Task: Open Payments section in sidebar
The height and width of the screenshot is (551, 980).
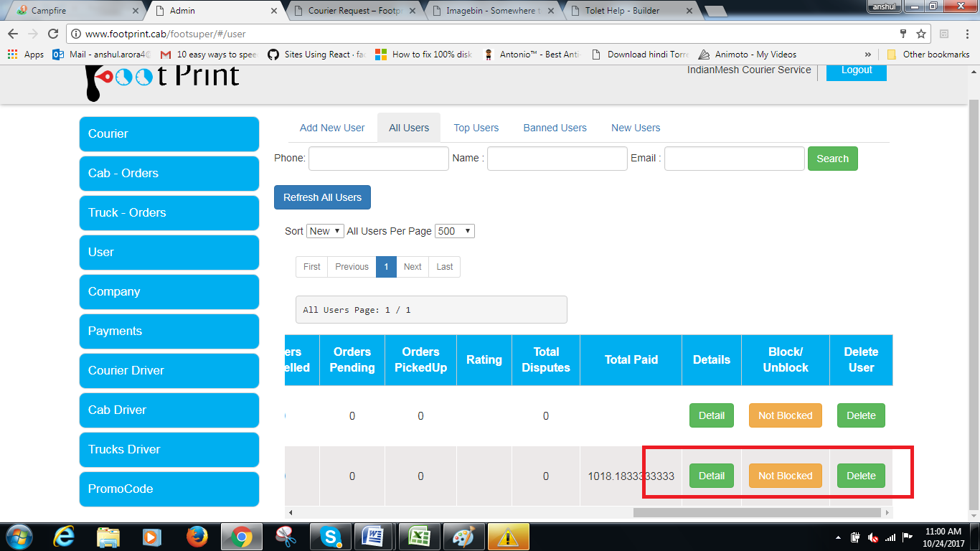Action: [x=169, y=331]
